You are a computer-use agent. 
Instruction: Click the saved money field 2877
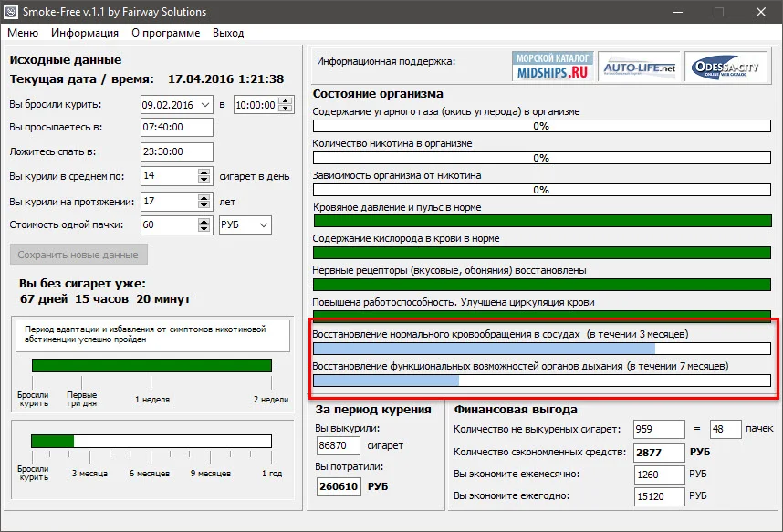click(659, 452)
